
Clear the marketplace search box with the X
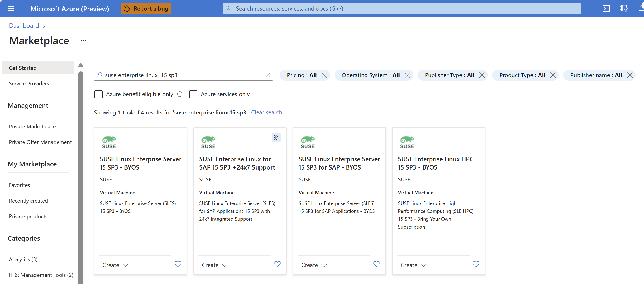pyautogui.click(x=267, y=75)
